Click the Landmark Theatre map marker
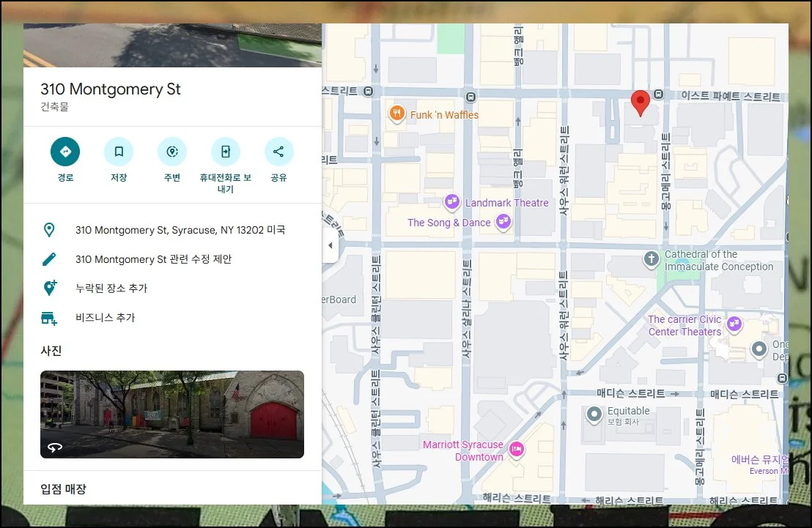This screenshot has width=812, height=528. coord(452,202)
